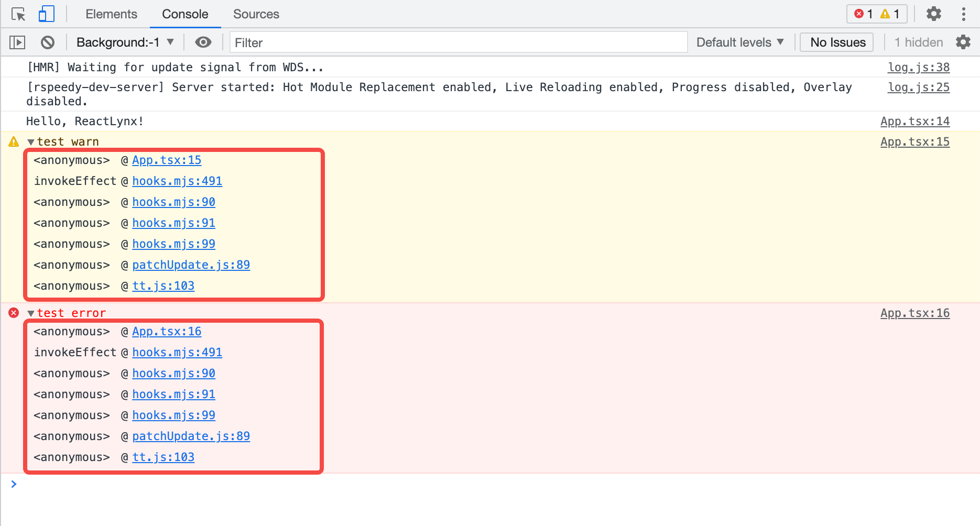The image size is (980, 526).
Task: Click the console prompt input line
Action: click(x=490, y=484)
